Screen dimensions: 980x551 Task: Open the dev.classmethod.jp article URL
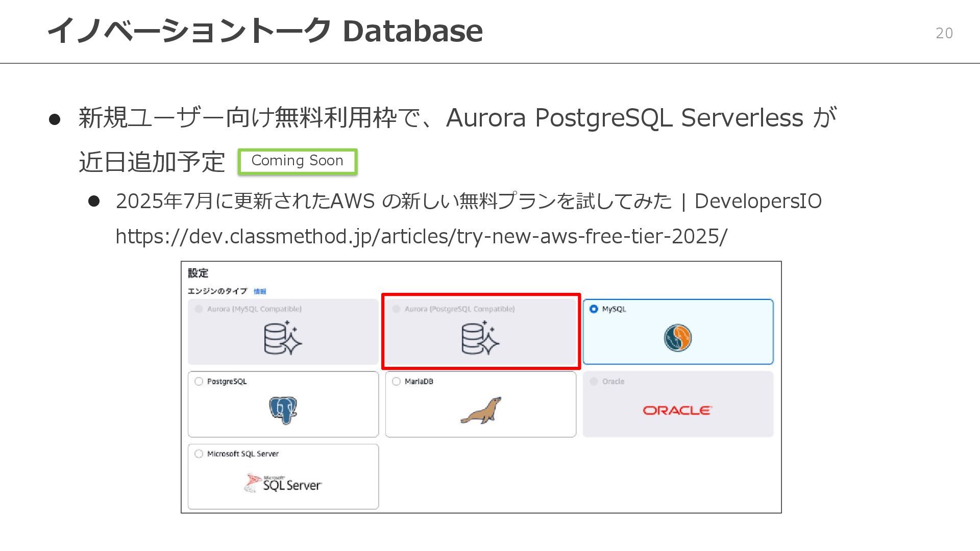click(x=421, y=236)
